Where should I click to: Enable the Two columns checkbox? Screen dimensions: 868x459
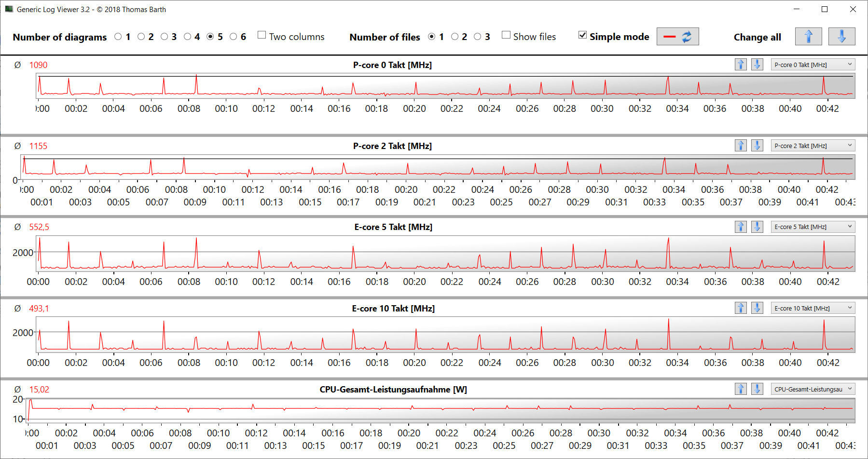262,35
